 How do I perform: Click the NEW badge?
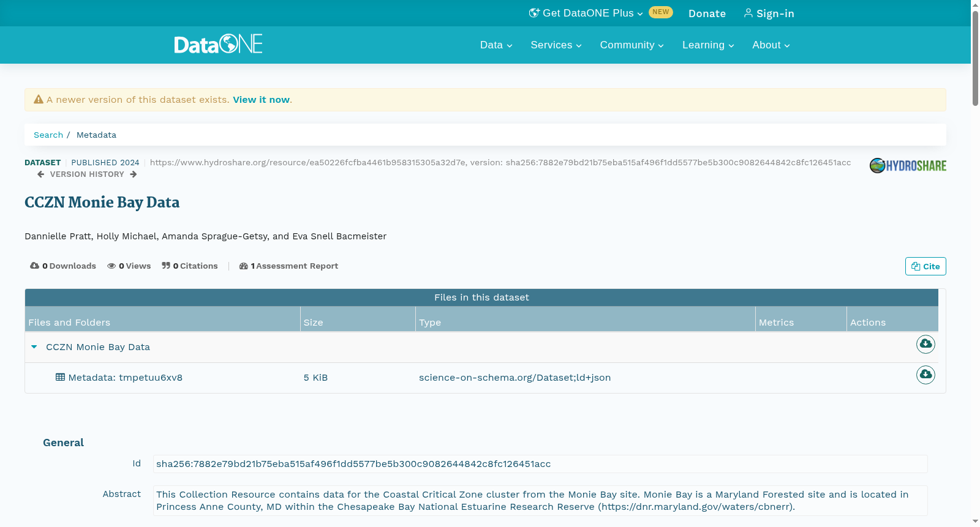pyautogui.click(x=660, y=12)
